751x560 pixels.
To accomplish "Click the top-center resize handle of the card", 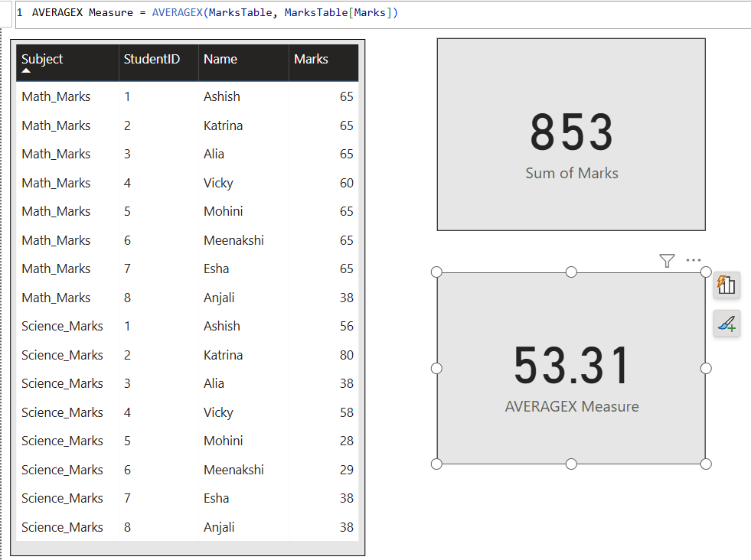I will [x=570, y=271].
